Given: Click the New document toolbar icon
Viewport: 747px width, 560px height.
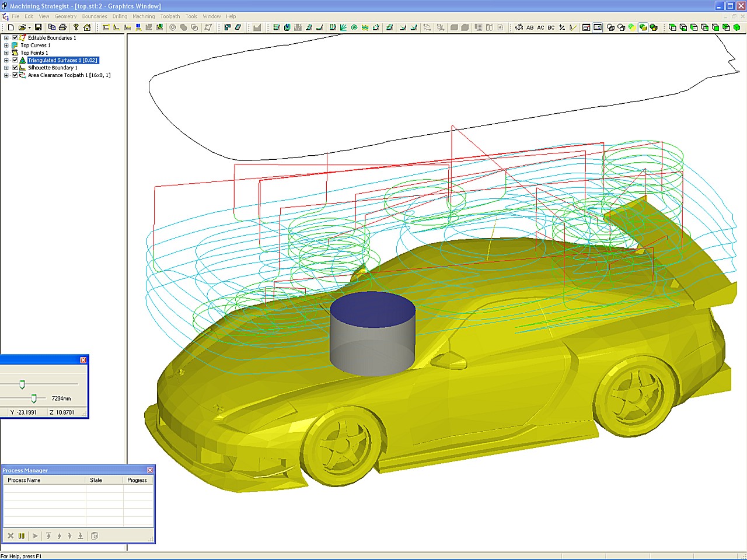Looking at the screenshot, I should click(11, 27).
